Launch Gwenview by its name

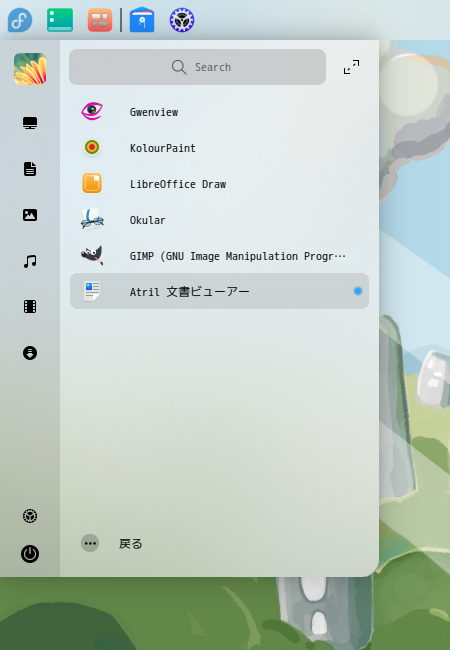click(x=154, y=112)
